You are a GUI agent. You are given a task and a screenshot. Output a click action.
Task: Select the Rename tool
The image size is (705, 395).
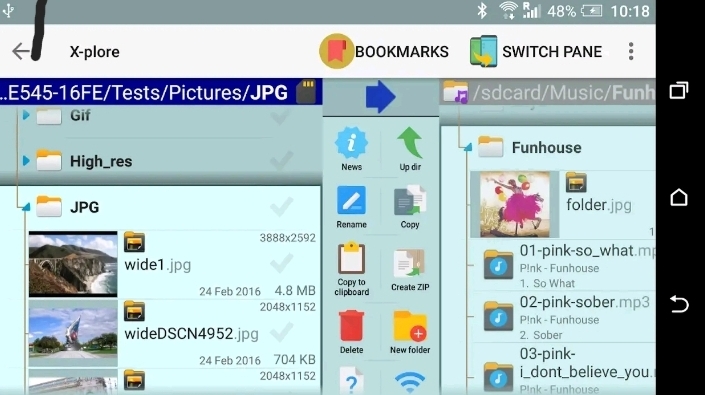pos(351,207)
